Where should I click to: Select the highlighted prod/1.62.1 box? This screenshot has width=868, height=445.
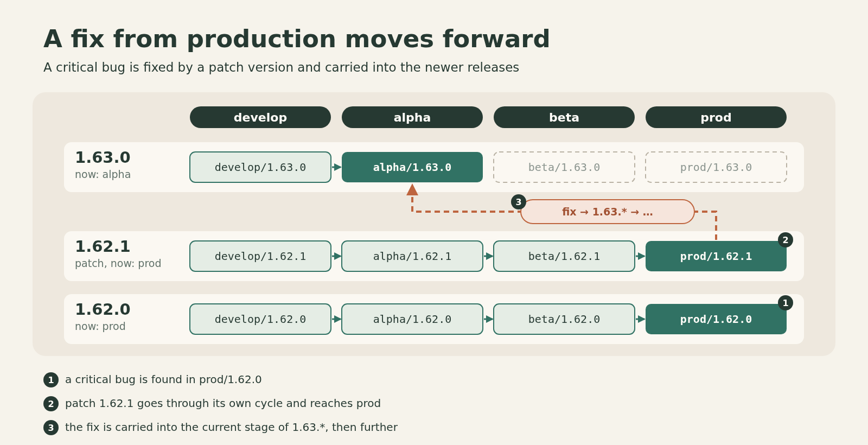(716, 256)
